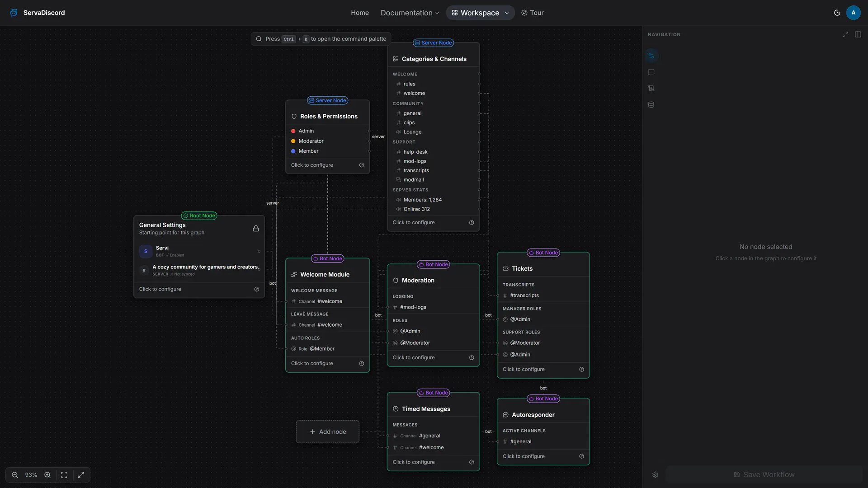
Task: Select the Moderator role row
Action: click(x=328, y=141)
